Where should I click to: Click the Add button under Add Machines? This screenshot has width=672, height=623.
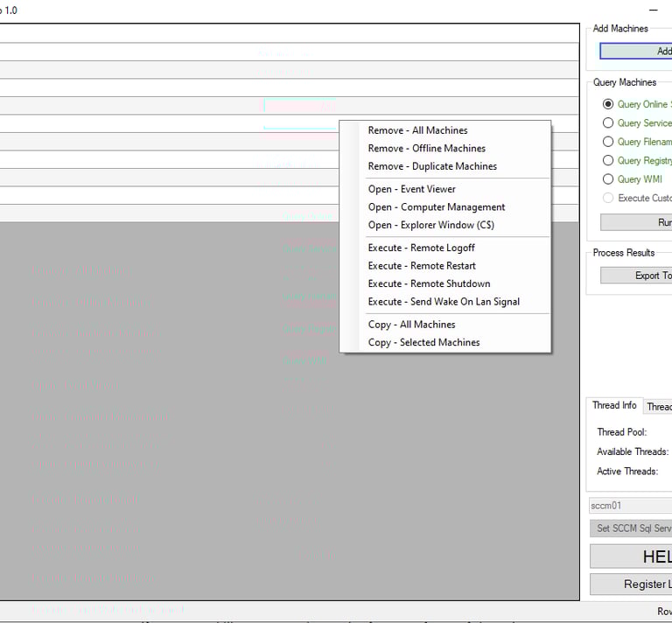click(x=636, y=51)
